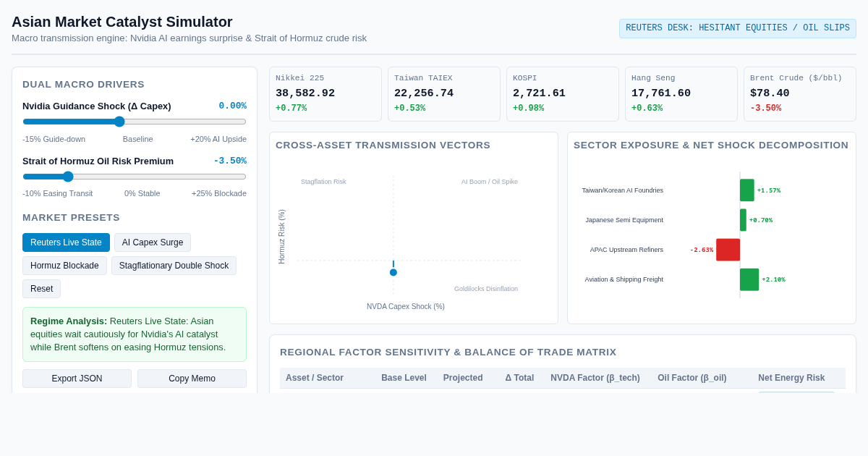Open the Brent Crude price card
The height and width of the screenshot is (456, 868).
[800, 94]
